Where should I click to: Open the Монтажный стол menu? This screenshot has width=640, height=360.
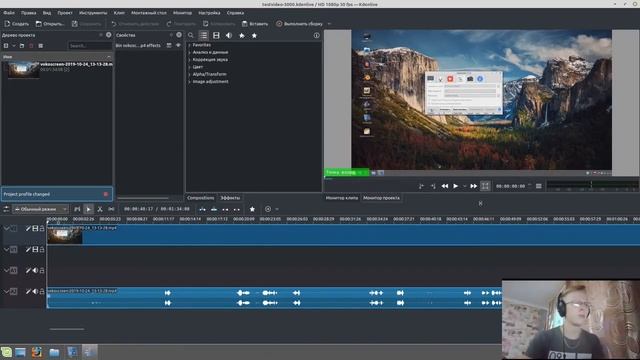(x=149, y=13)
